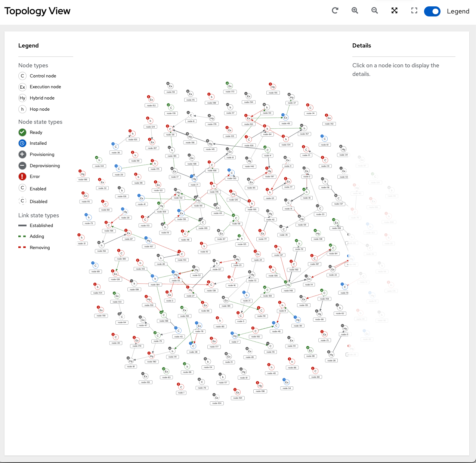
Task: Disable the Legend toggle switch
Action: coord(432,11)
